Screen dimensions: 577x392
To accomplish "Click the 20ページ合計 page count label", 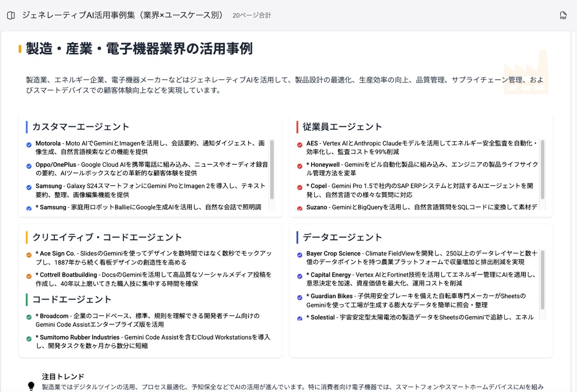I will pos(251,15).
